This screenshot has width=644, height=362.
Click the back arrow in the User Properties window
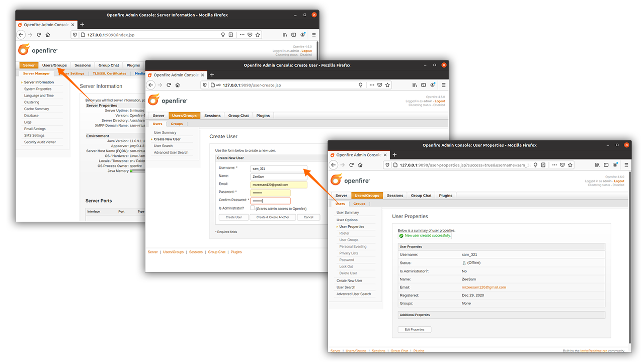(334, 165)
